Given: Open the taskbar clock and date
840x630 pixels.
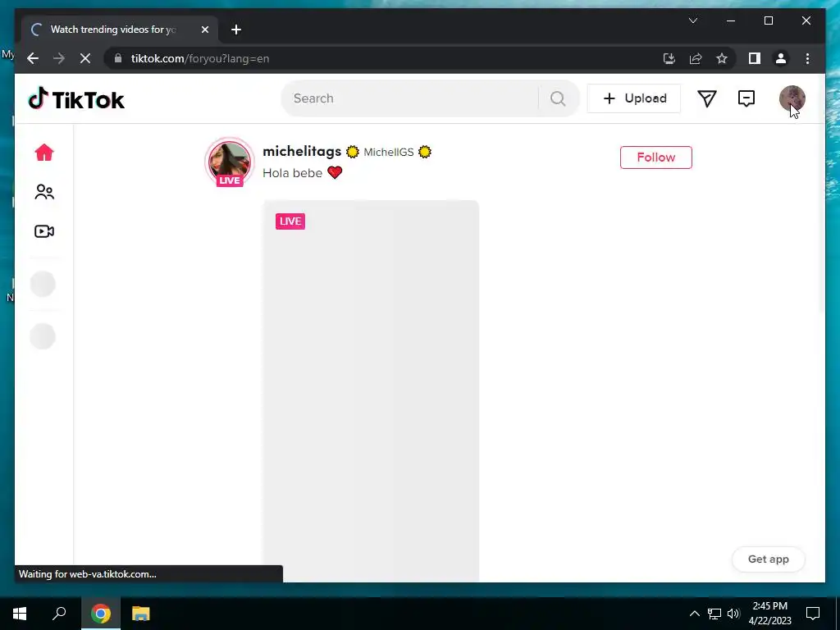Looking at the screenshot, I should [x=769, y=614].
